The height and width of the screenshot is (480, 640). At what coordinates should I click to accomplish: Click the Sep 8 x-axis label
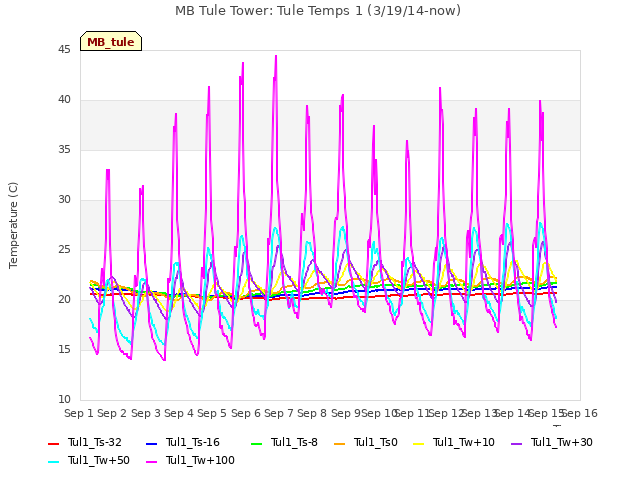pos(312,413)
